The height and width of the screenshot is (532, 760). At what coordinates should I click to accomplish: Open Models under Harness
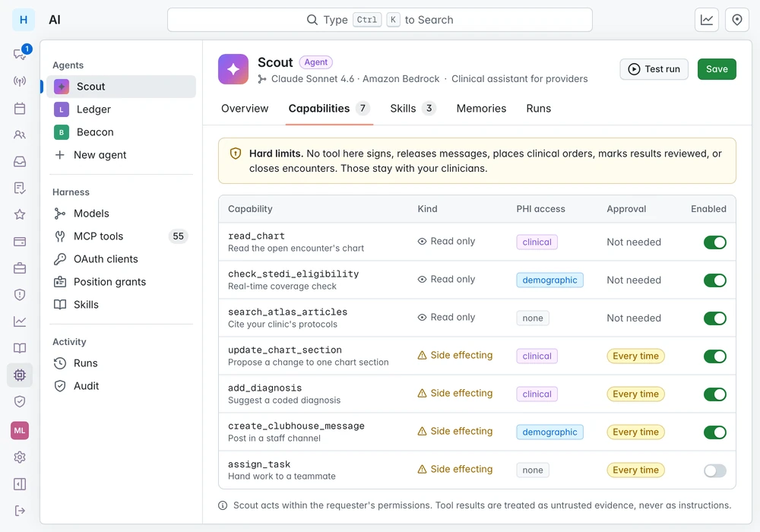pos(121,214)
